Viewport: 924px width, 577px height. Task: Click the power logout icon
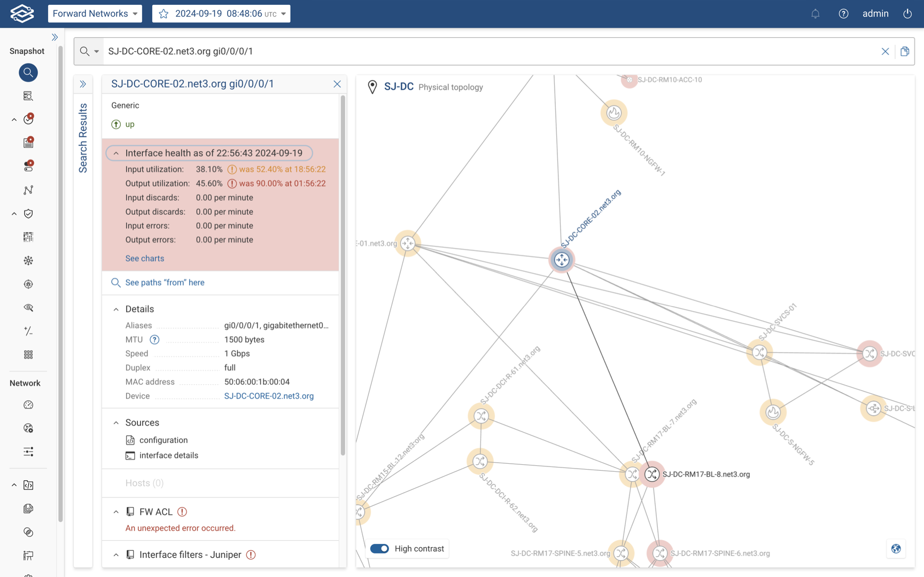pyautogui.click(x=907, y=14)
